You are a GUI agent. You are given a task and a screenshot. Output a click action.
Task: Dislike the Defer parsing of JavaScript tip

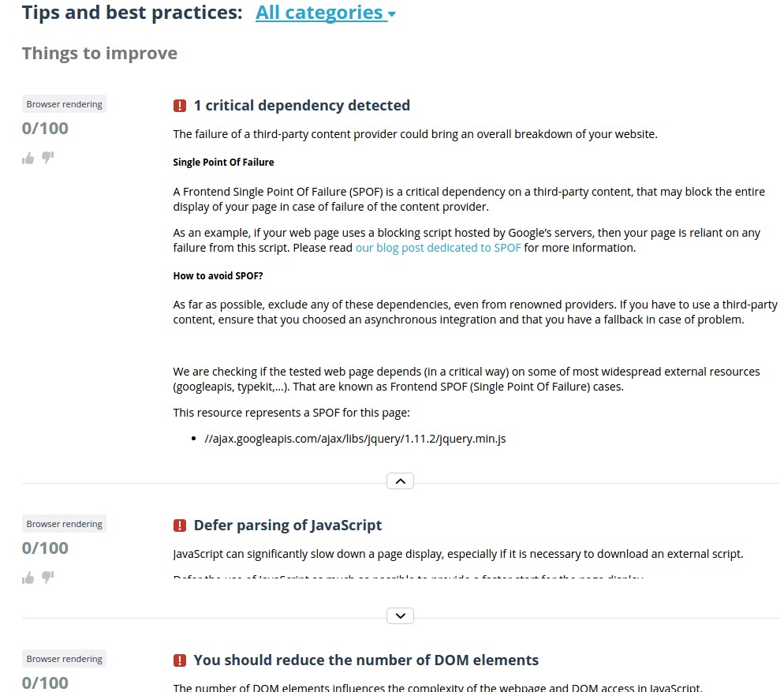(x=47, y=577)
